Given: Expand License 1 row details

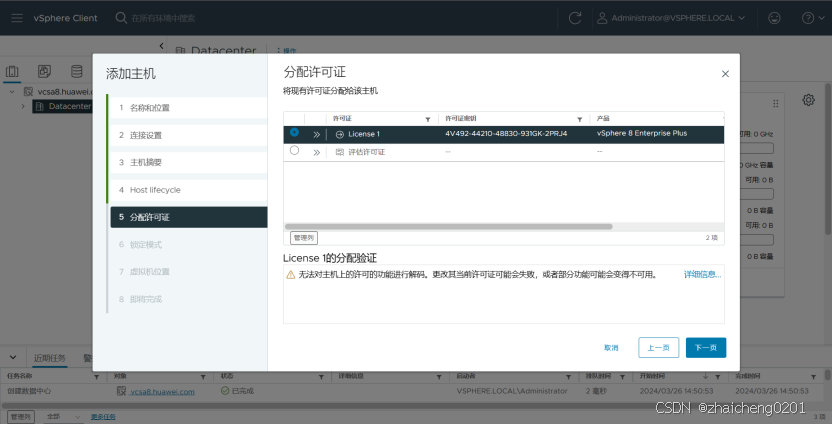Looking at the screenshot, I should point(316,134).
